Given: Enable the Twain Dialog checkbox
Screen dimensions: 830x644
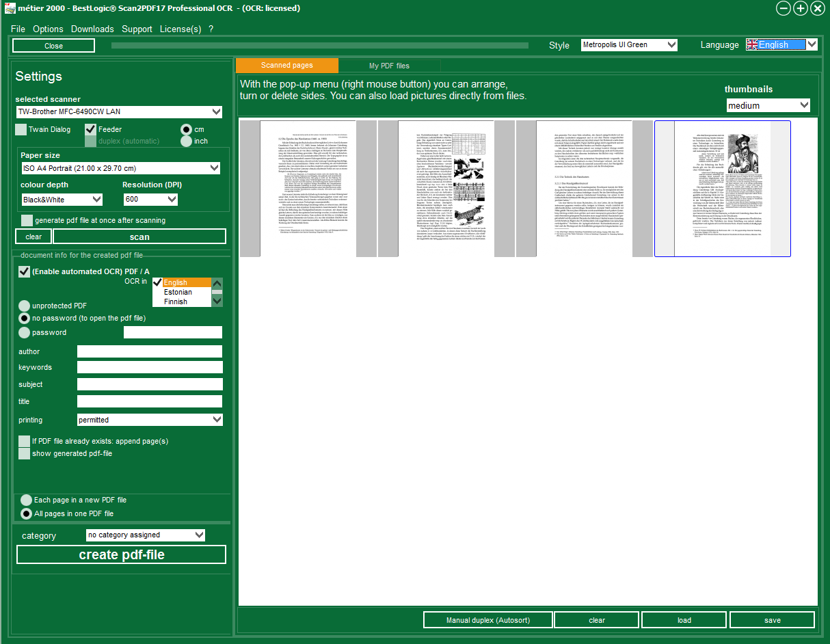Looking at the screenshot, I should coord(21,129).
